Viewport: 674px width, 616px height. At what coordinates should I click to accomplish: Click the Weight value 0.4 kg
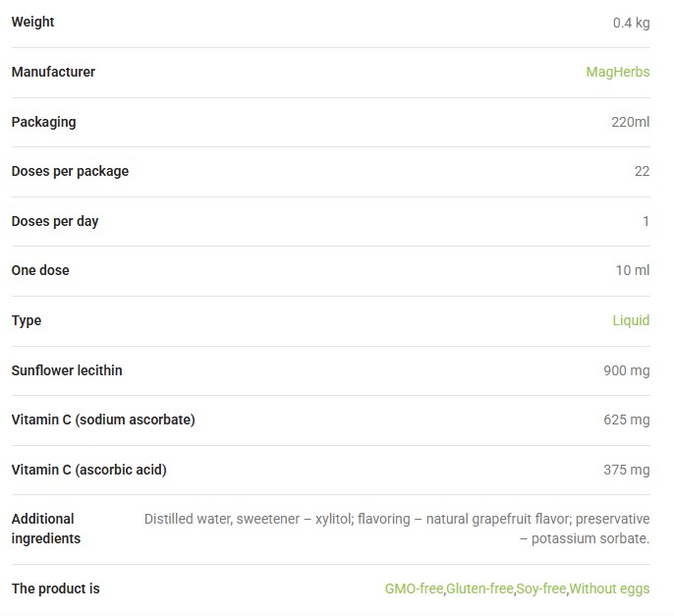(631, 23)
